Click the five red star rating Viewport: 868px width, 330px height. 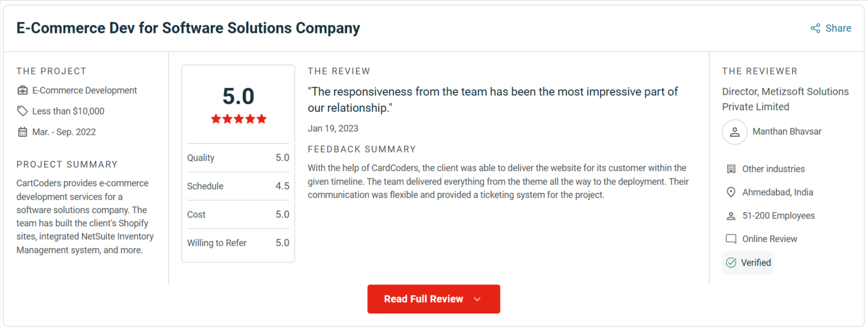click(238, 119)
